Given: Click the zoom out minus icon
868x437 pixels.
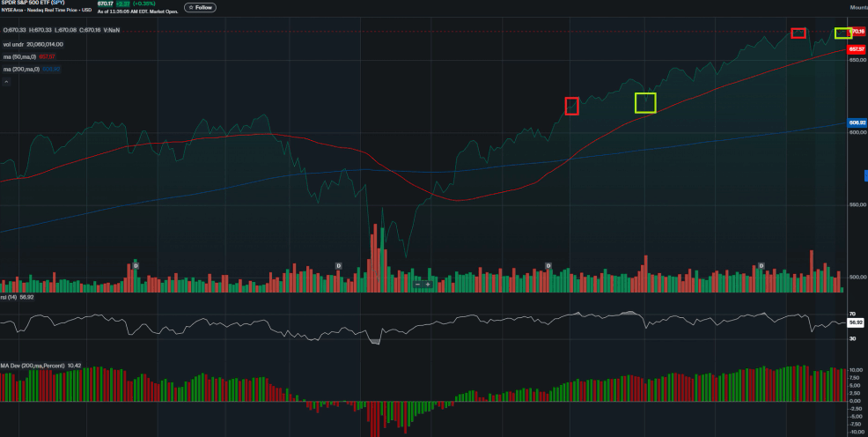Looking at the screenshot, I should pos(418,284).
